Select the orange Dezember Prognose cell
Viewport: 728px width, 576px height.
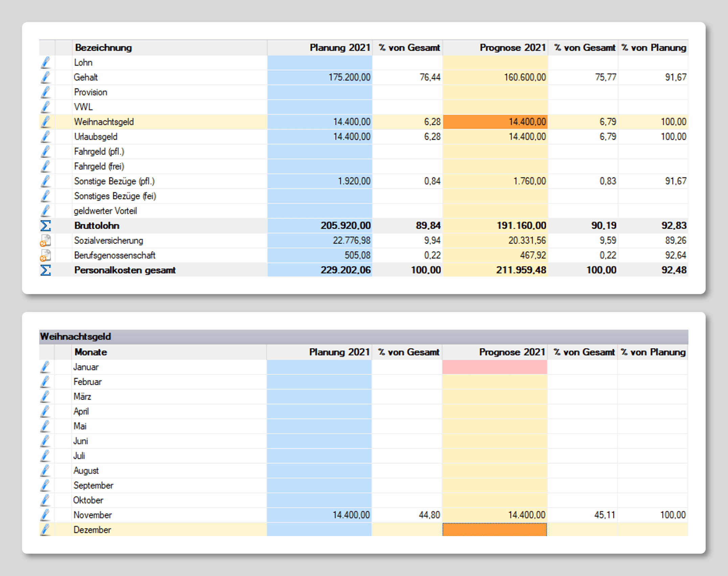(495, 530)
